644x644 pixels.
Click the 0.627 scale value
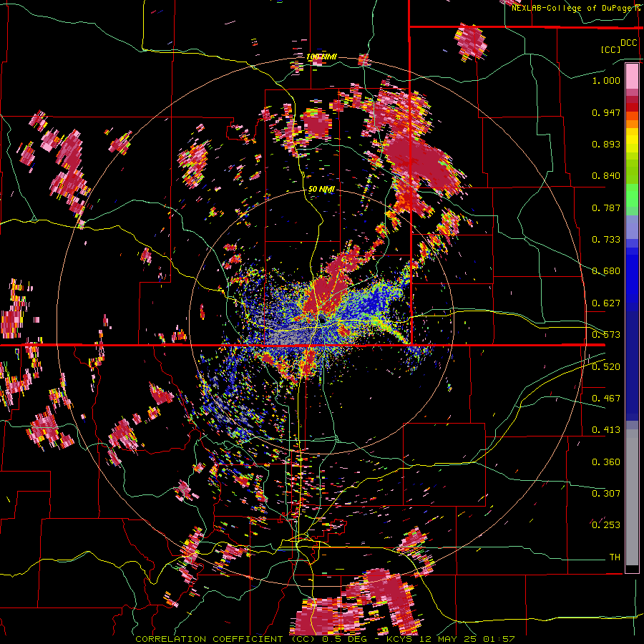pyautogui.click(x=606, y=303)
